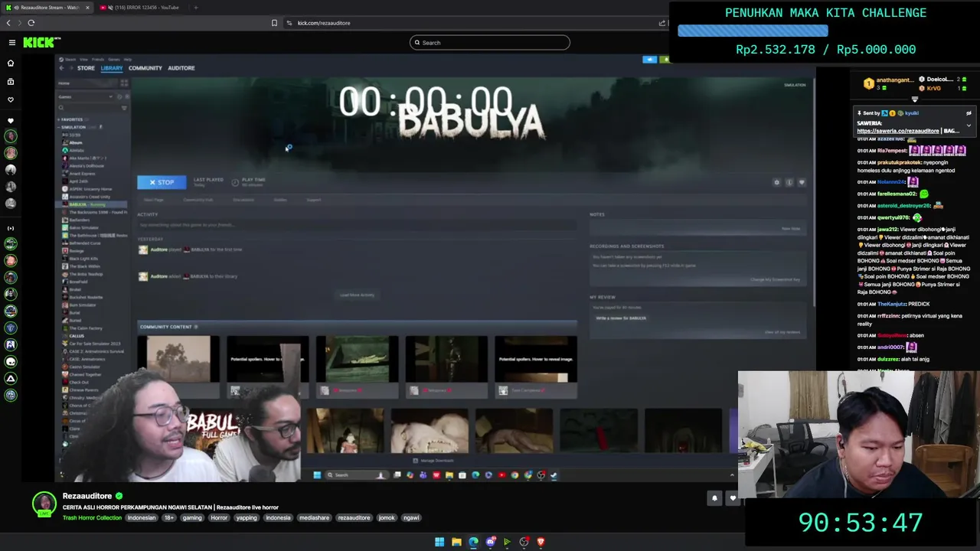This screenshot has width=980, height=551.
Task: Collapse the FAVORITES category in Steam library
Action: click(x=70, y=119)
